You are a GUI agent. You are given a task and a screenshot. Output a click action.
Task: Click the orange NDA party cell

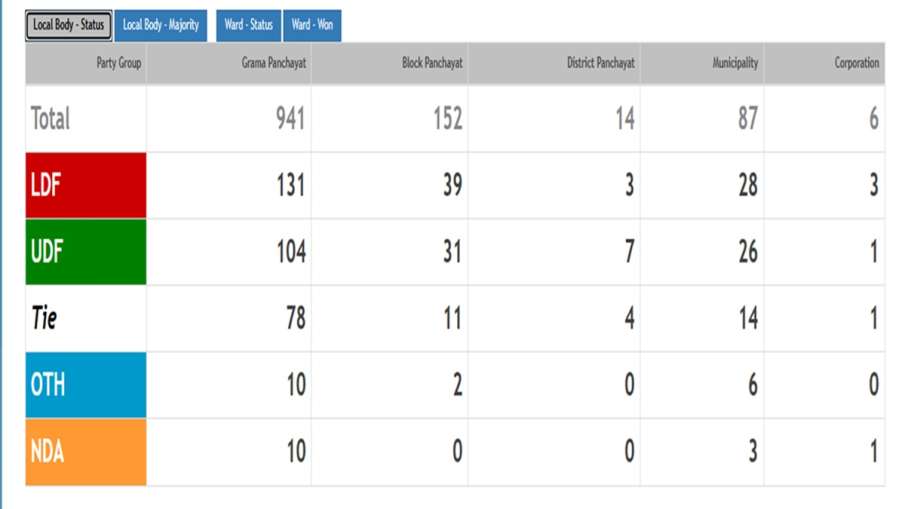(x=86, y=451)
